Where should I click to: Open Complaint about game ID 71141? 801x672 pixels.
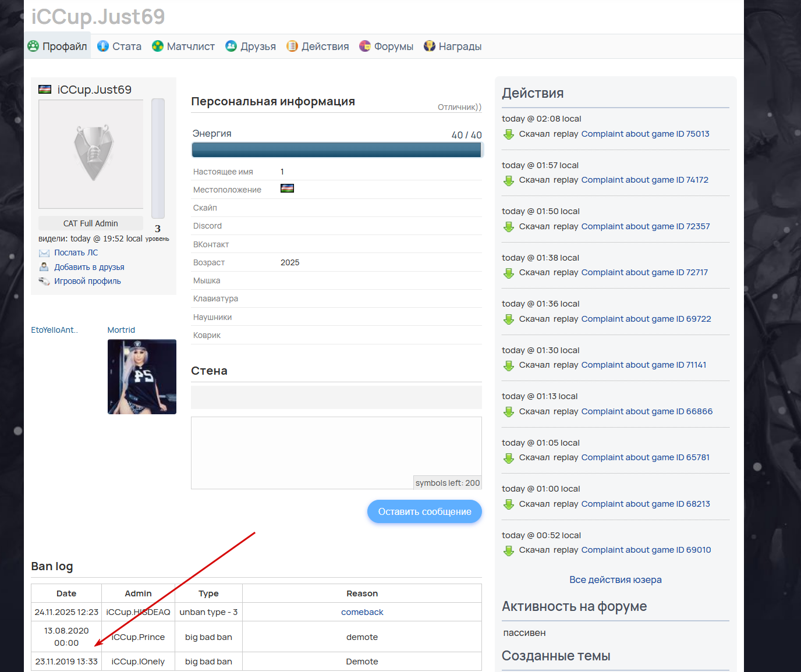click(x=644, y=365)
